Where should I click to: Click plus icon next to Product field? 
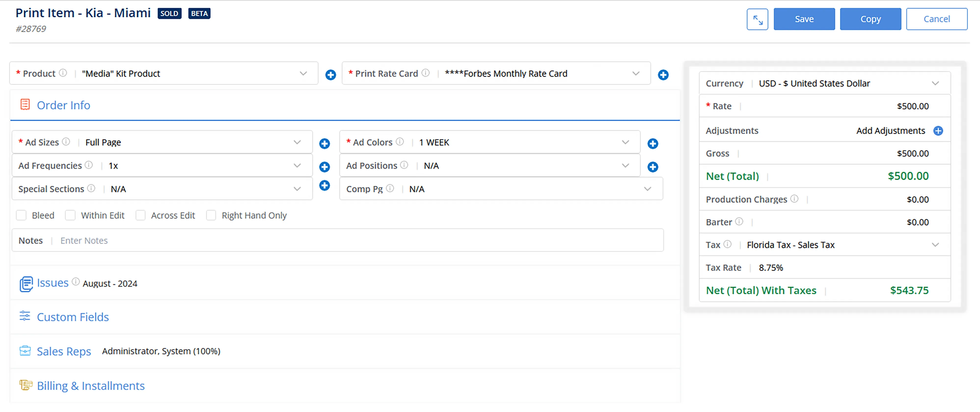click(330, 75)
